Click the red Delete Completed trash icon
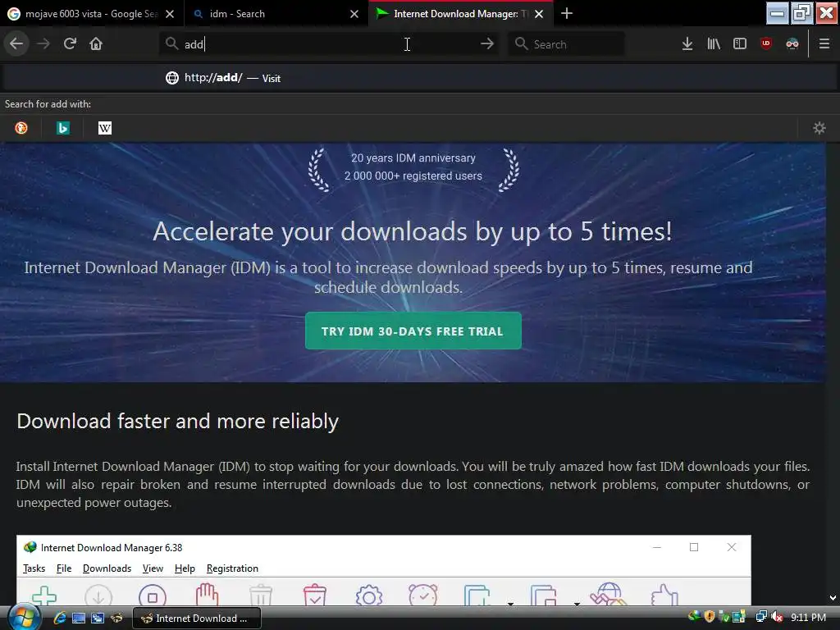The height and width of the screenshot is (630, 840). tap(314, 595)
